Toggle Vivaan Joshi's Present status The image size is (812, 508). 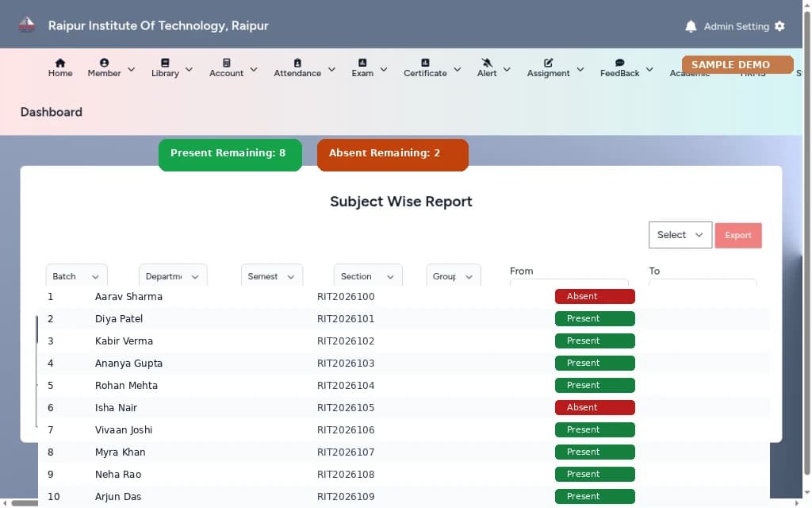click(x=595, y=430)
